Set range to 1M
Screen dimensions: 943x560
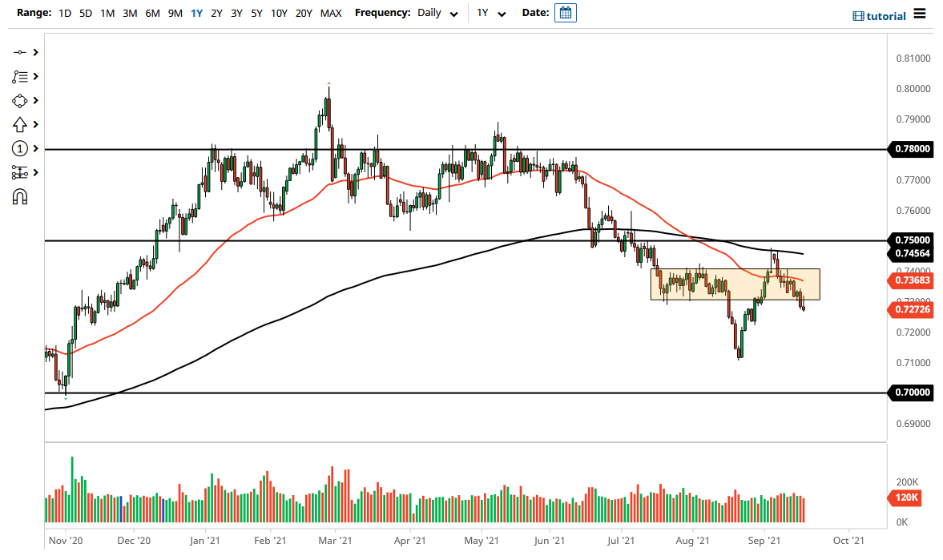pyautogui.click(x=107, y=13)
